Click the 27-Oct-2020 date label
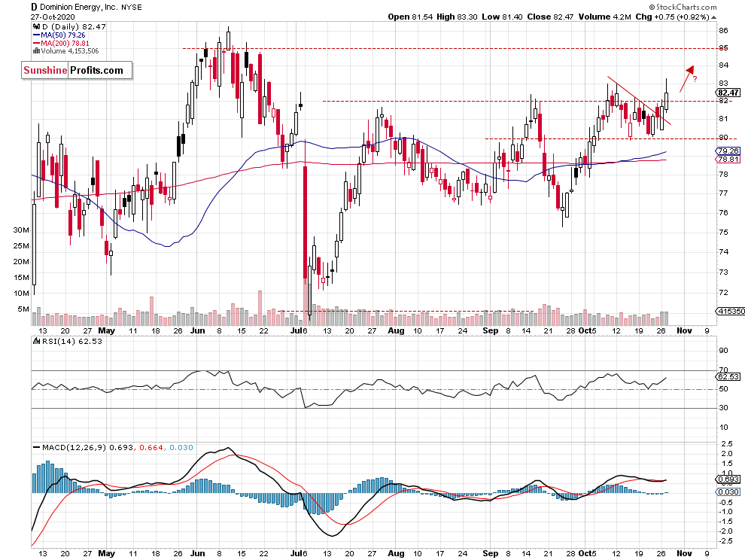This screenshot has width=745, height=560. [x=53, y=17]
